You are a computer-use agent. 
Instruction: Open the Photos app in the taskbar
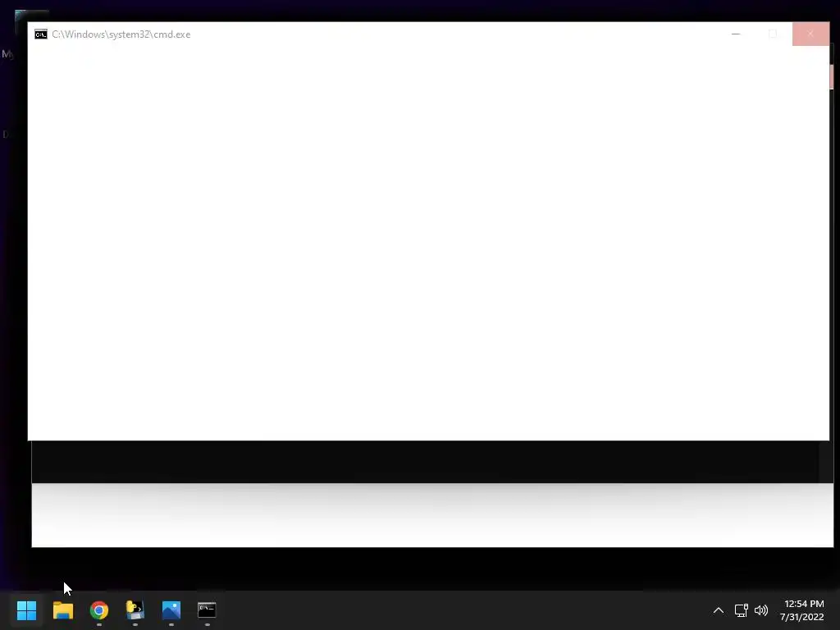[x=171, y=610]
